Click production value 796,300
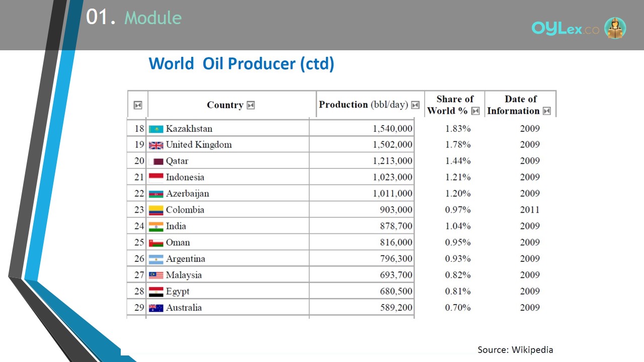644x362 pixels. coord(396,259)
